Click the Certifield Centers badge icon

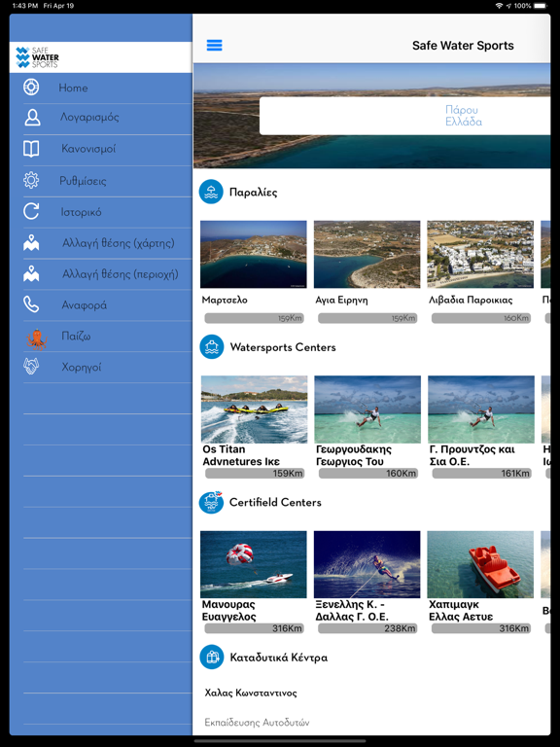[211, 502]
